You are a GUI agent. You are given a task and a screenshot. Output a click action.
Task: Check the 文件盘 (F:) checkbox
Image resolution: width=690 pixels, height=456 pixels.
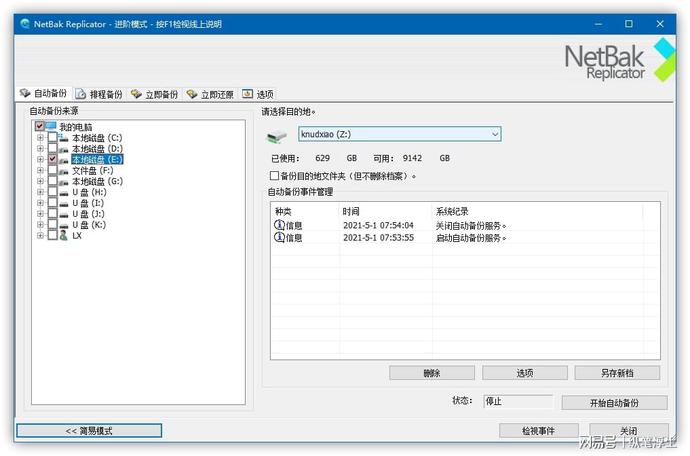click(x=52, y=170)
